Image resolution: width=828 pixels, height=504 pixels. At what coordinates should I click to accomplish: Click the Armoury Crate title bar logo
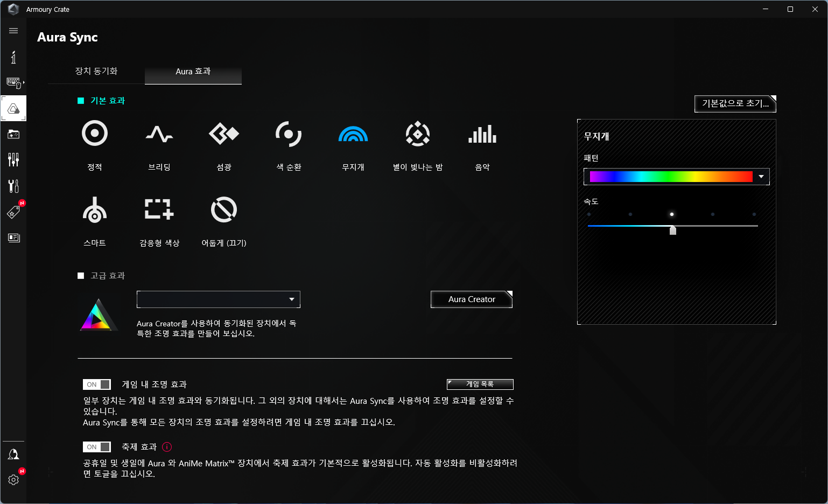[13, 9]
